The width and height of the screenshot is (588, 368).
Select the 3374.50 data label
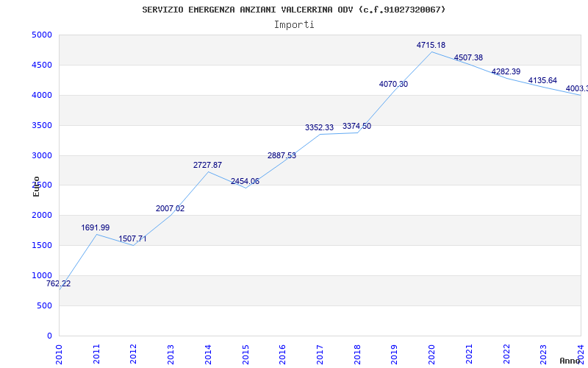coord(356,126)
